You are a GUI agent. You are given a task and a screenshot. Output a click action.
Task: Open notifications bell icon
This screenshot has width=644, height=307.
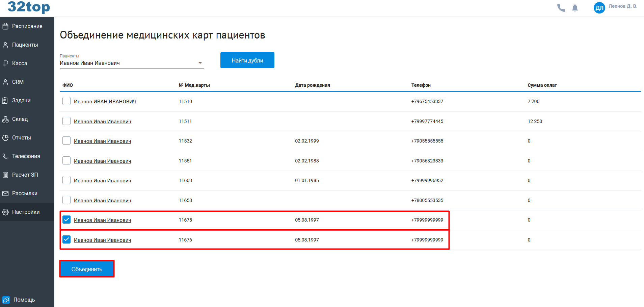575,8
